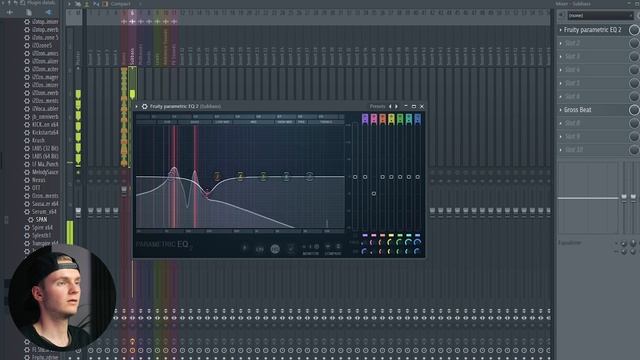The image size is (640, 360).
Task: Select the MelodySauce plugin in the browser
Action: 45,172
